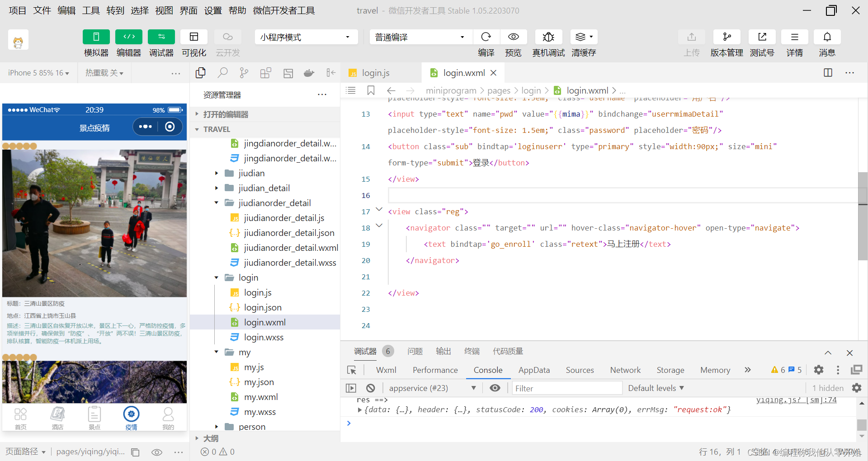The width and height of the screenshot is (868, 461).
Task: Open devtools settings gear
Action: click(x=819, y=370)
